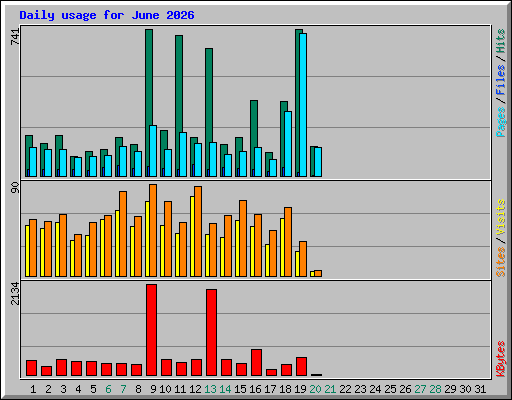Screen dimensions: 512x400
Task: Select green weekend day label 13
Action: pyautogui.click(x=210, y=389)
